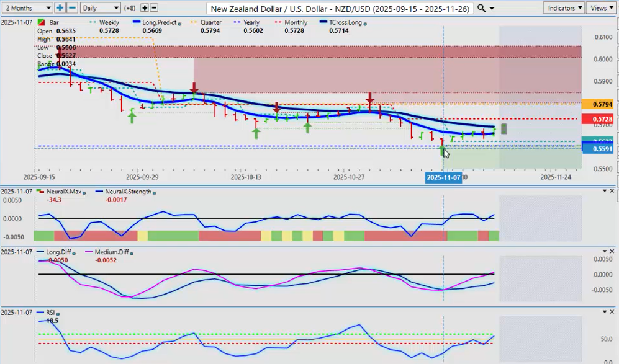This screenshot has height=364, width=619.
Task: Click the orange 0.5794 quarter price label
Action: coord(599,104)
